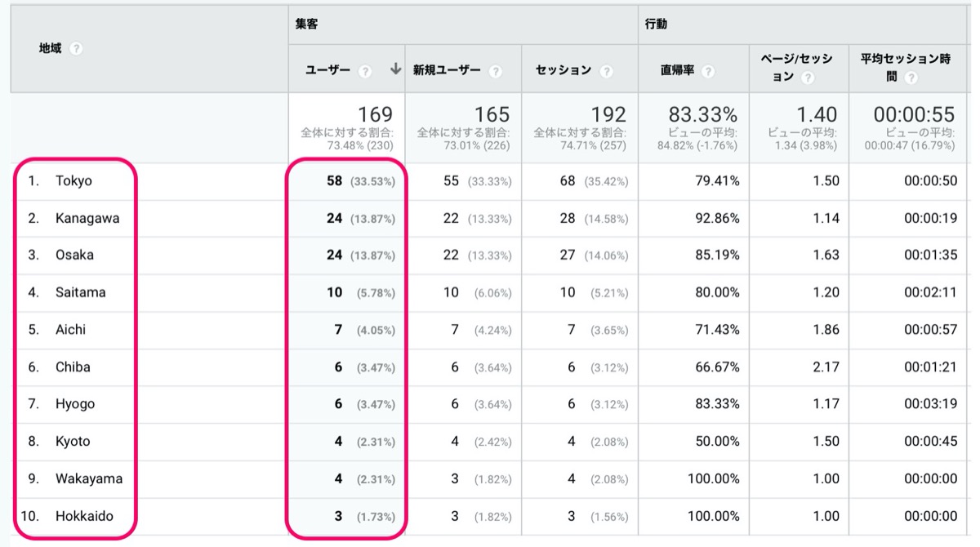This screenshot has width=980, height=547.
Task: Click total users value 169
Action: click(x=375, y=115)
